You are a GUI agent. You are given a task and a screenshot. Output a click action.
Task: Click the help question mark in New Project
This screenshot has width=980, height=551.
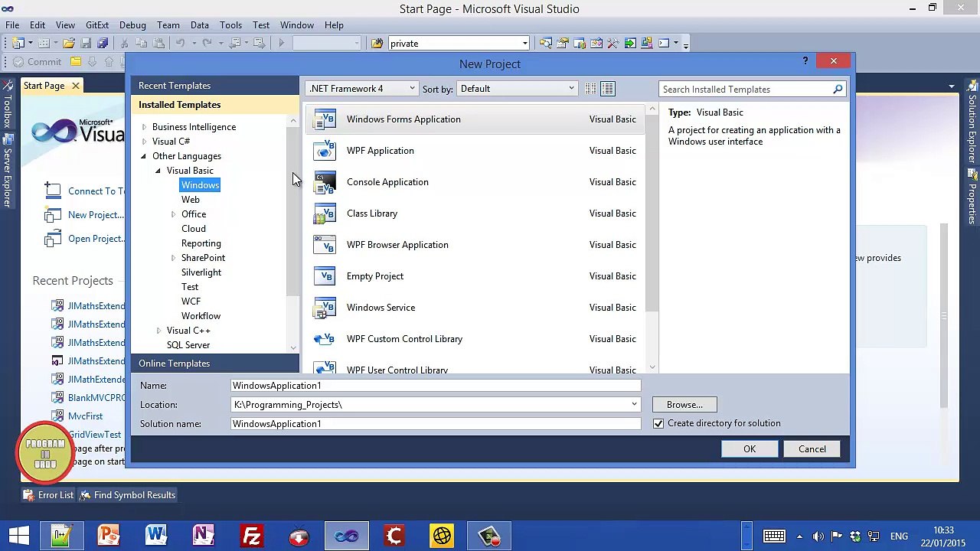(805, 61)
